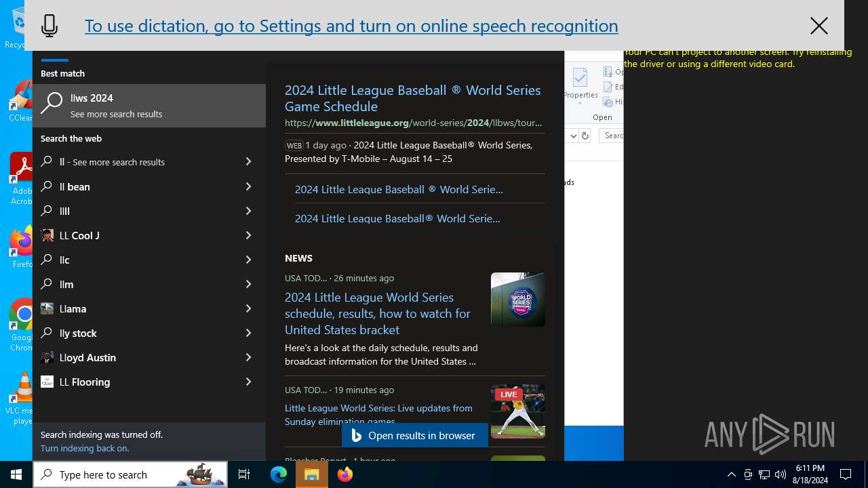Select the 'Llama' suggestion text
Image resolution: width=868 pixels, height=488 pixels.
pos(73,308)
